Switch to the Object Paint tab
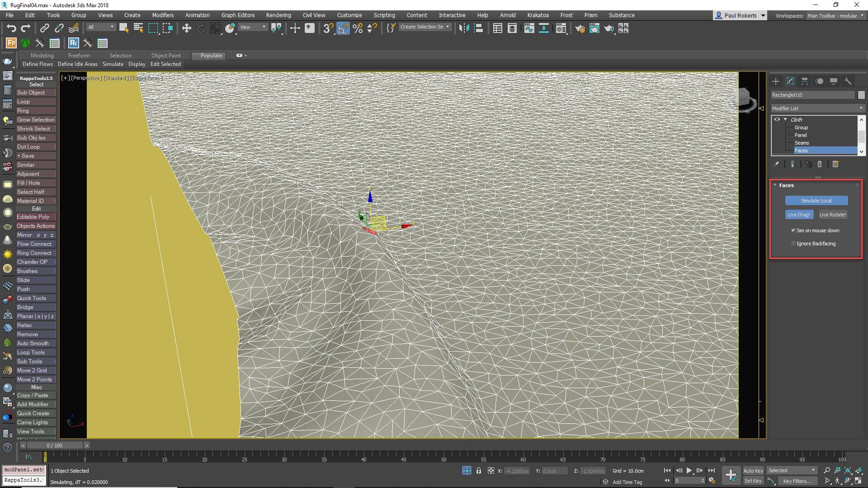The image size is (868, 488). tap(166, 55)
